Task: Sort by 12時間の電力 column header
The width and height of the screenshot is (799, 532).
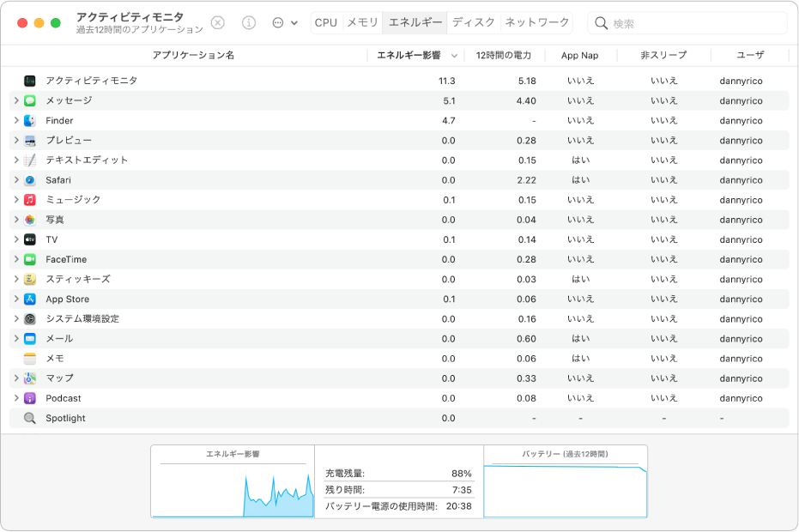Action: [x=504, y=56]
